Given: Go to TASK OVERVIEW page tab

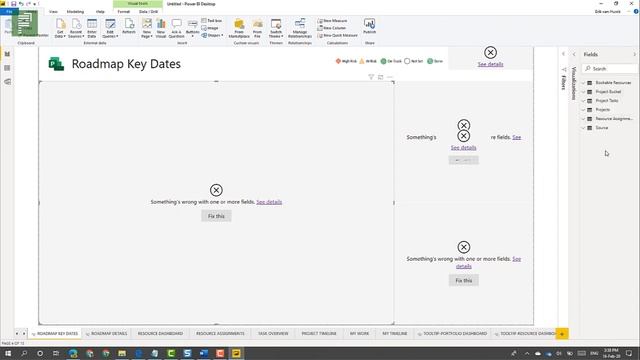Looking at the screenshot, I should (273, 333).
